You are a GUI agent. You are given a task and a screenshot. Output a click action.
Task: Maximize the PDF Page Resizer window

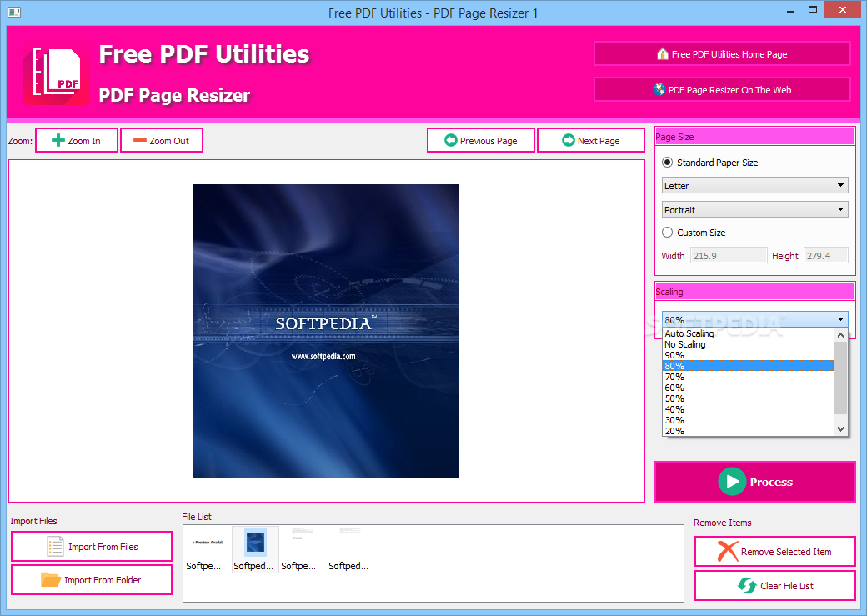[x=812, y=9]
